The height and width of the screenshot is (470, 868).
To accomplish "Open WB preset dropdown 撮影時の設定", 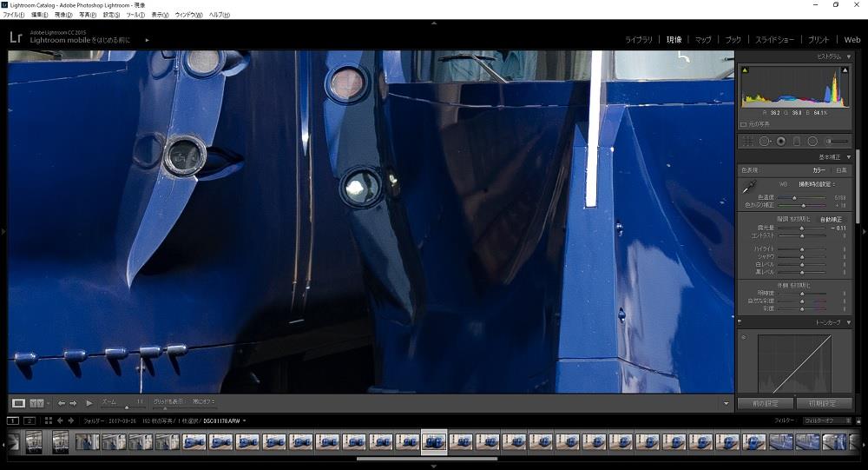I will click(817, 184).
